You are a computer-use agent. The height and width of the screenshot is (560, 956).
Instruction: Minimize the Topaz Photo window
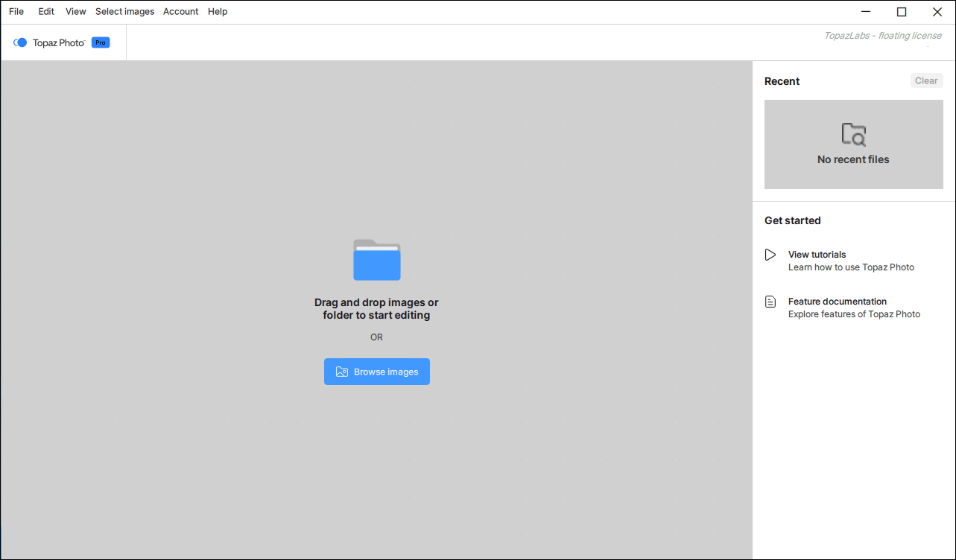tap(866, 12)
